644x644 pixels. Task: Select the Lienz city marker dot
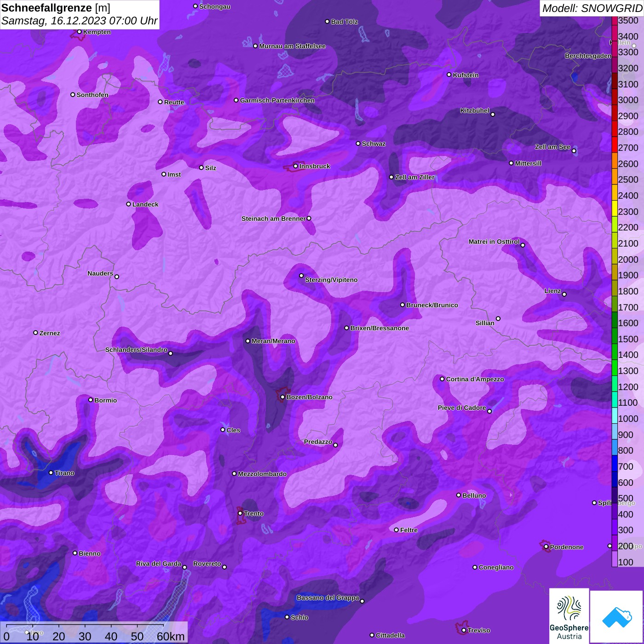pyautogui.click(x=564, y=294)
